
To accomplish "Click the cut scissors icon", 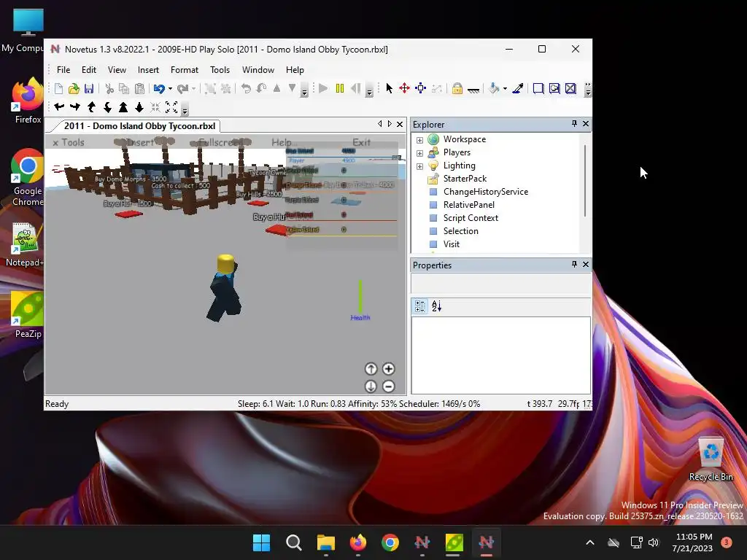I will 109,88.
